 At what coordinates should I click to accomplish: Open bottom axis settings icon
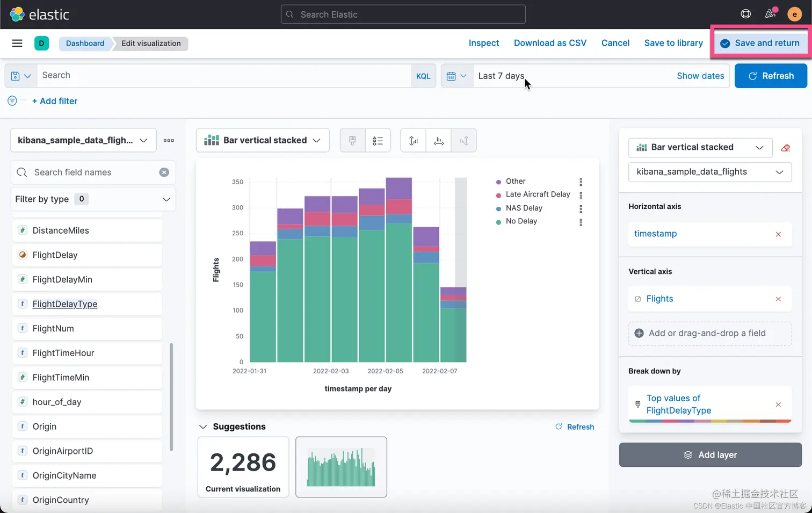(x=439, y=141)
